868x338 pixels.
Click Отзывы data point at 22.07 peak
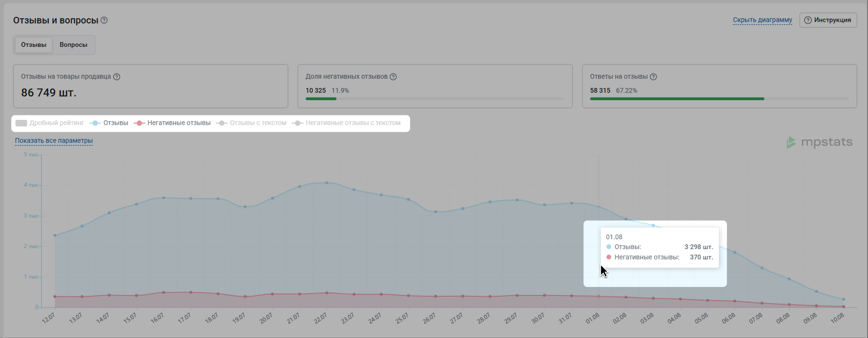click(x=327, y=183)
